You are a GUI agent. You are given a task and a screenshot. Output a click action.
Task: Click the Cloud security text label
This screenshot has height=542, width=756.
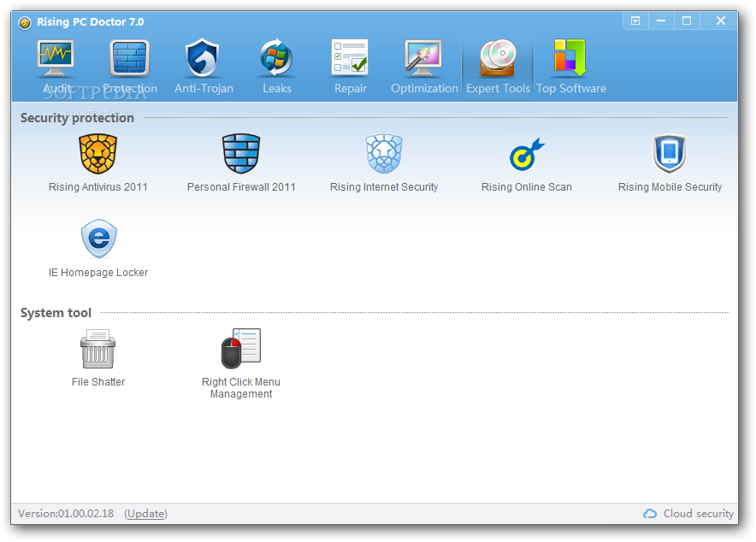(698, 514)
